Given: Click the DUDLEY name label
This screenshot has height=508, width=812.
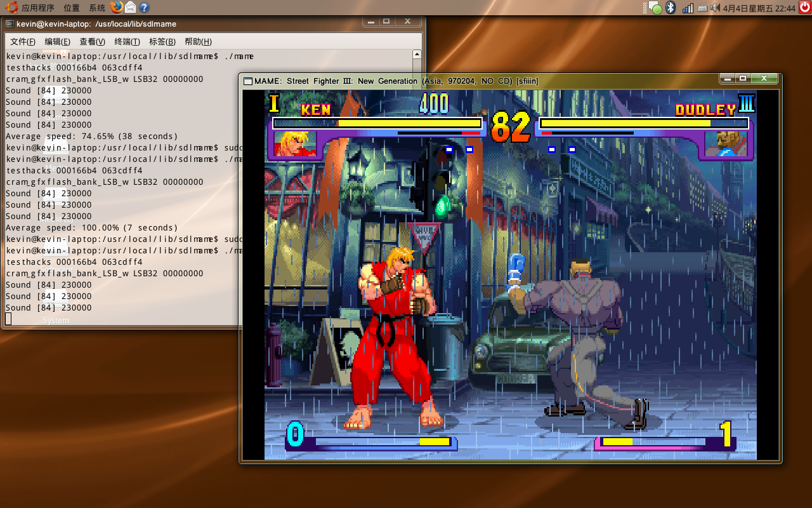Looking at the screenshot, I should [x=705, y=109].
